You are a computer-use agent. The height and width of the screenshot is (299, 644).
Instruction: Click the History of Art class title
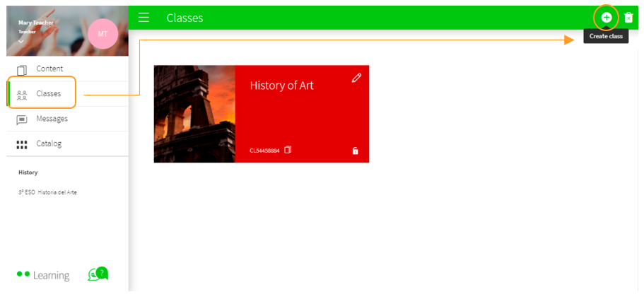click(281, 86)
